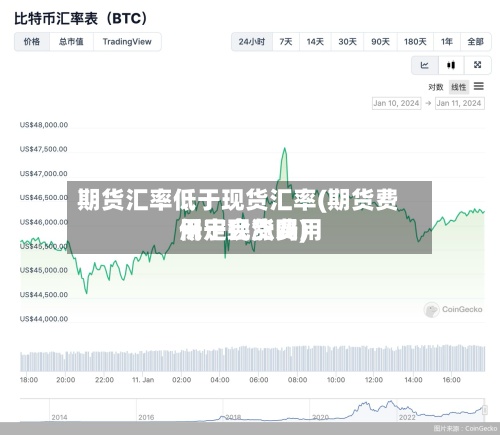Click the 18:00 time axis label
500x435 pixels.
click(x=29, y=380)
